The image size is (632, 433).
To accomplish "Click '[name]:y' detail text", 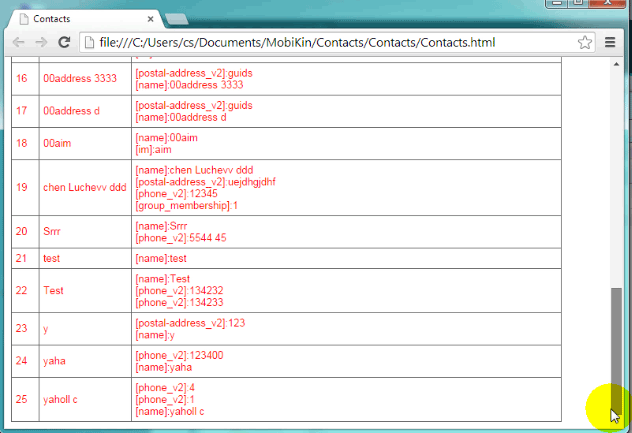I will pyautogui.click(x=155, y=335).
